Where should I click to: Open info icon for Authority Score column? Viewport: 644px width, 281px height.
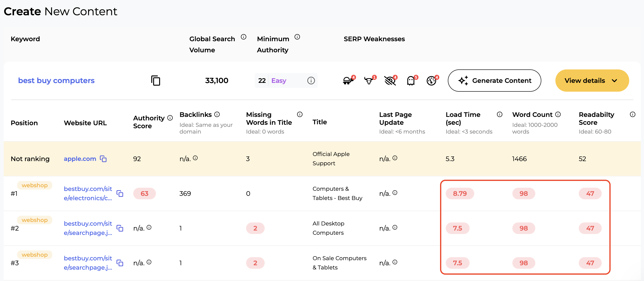(x=170, y=118)
